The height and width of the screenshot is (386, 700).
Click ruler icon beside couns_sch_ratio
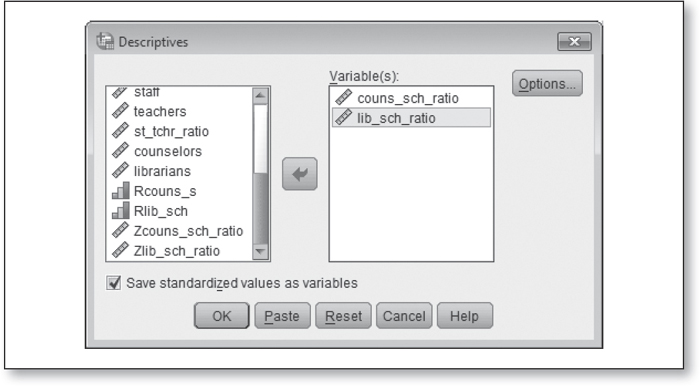tap(343, 98)
